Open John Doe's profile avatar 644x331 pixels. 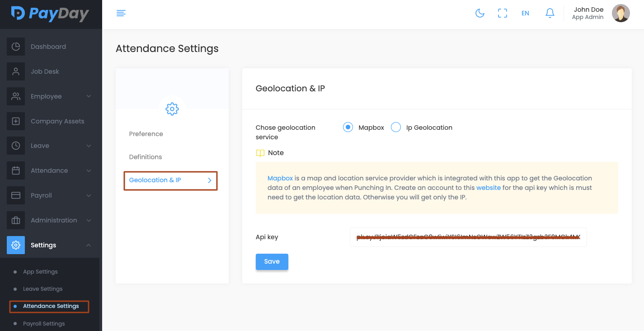click(620, 13)
